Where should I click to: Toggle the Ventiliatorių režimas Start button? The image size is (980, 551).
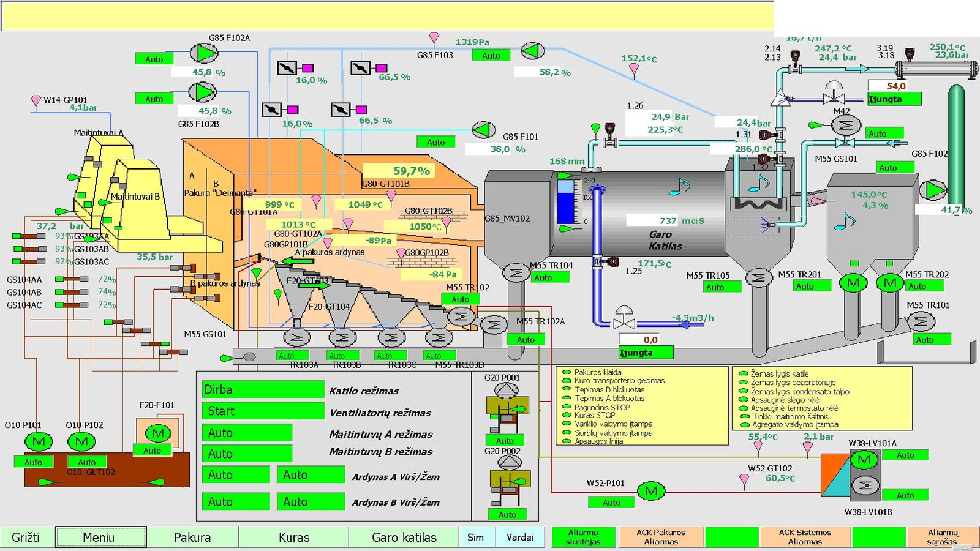263,411
